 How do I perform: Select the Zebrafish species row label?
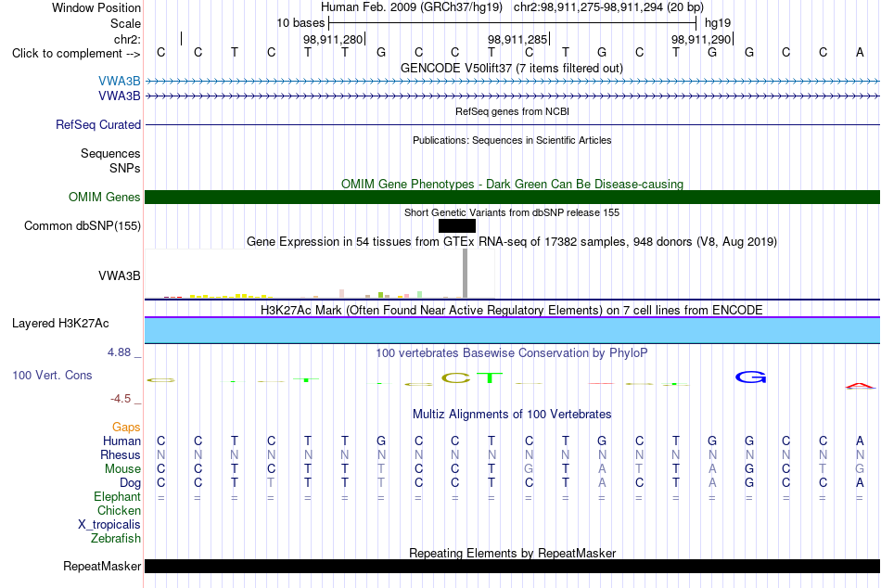pos(116,538)
